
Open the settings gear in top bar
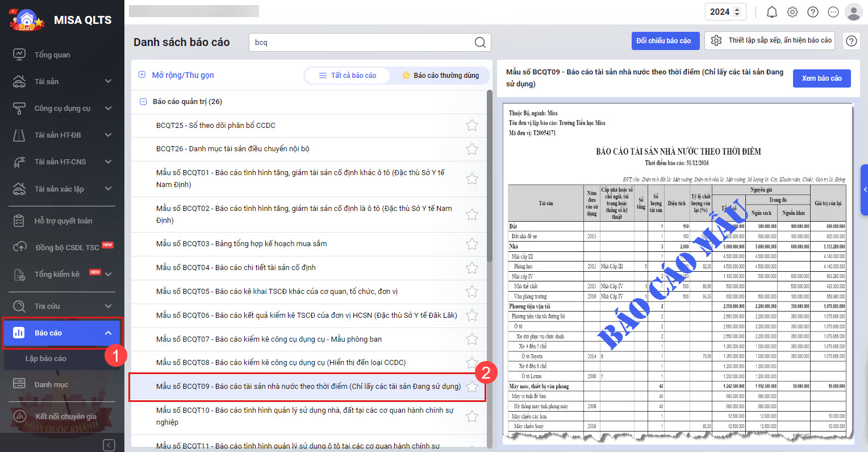click(x=792, y=12)
